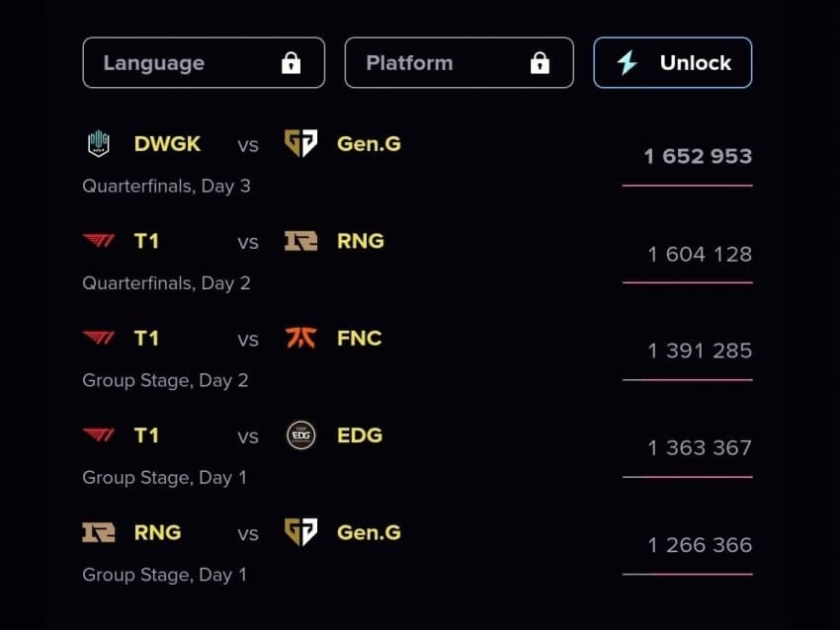
Task: Click lock icon in Platform filter
Action: click(540, 63)
